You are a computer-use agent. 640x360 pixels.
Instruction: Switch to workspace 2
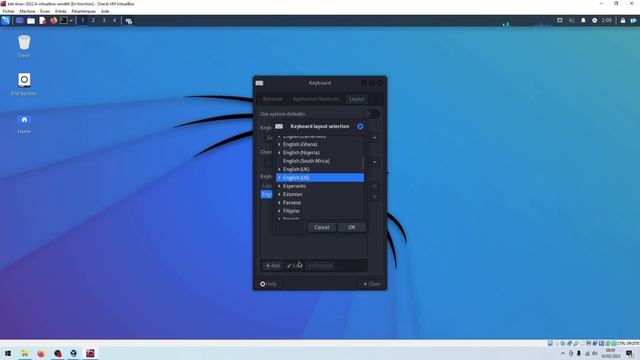pos(93,20)
